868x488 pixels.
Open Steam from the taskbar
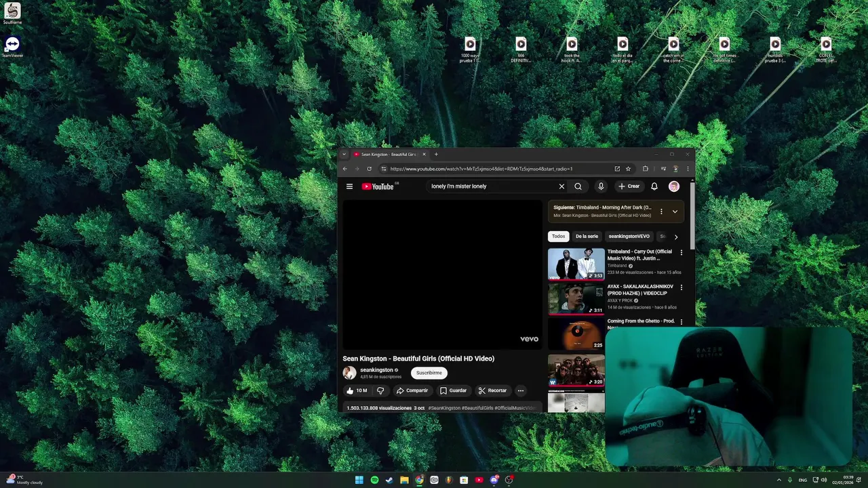click(x=389, y=480)
